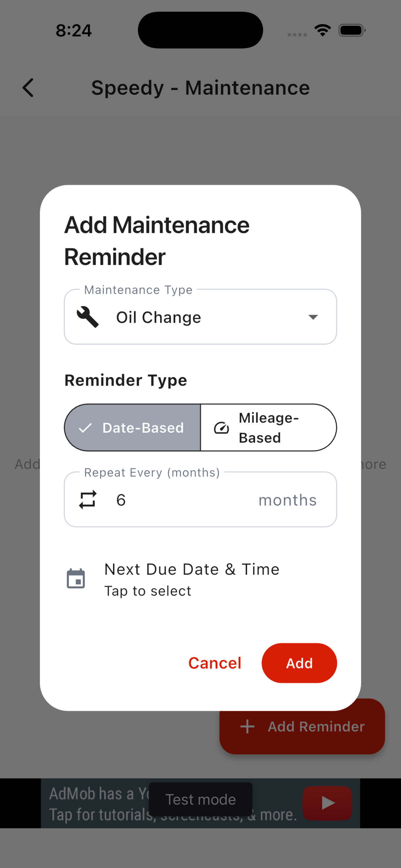Click the dropdown arrow beside Oil Change
The height and width of the screenshot is (868, 401).
tap(313, 317)
